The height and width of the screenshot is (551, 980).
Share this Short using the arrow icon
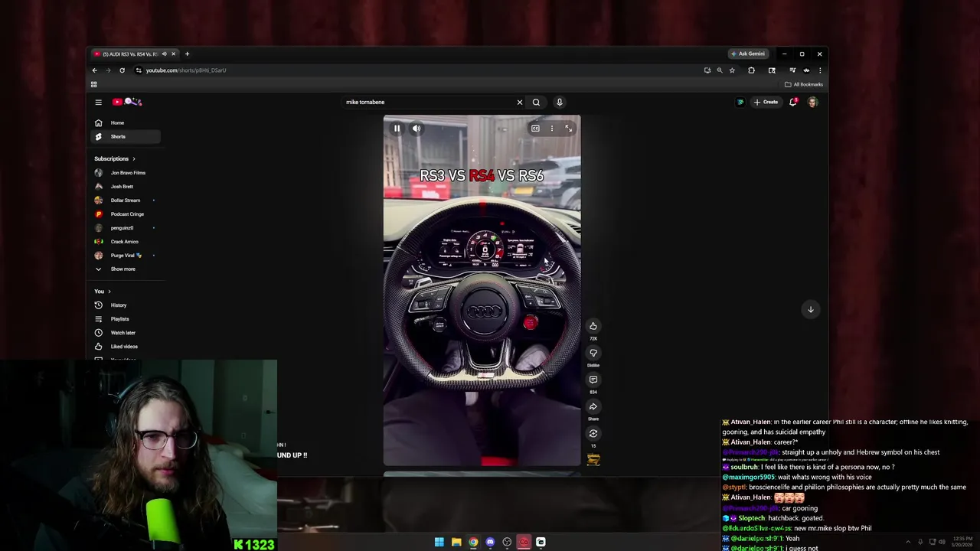point(593,406)
